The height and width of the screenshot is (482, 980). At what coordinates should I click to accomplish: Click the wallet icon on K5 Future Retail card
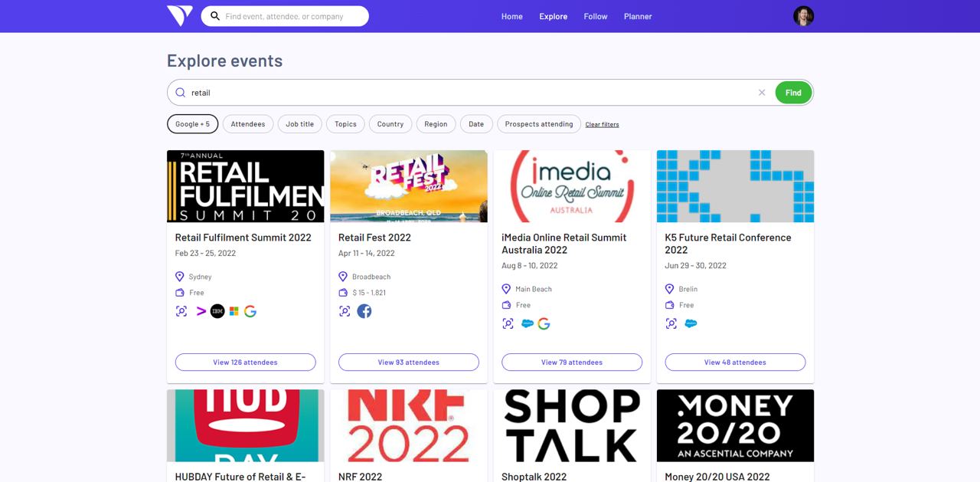669,305
